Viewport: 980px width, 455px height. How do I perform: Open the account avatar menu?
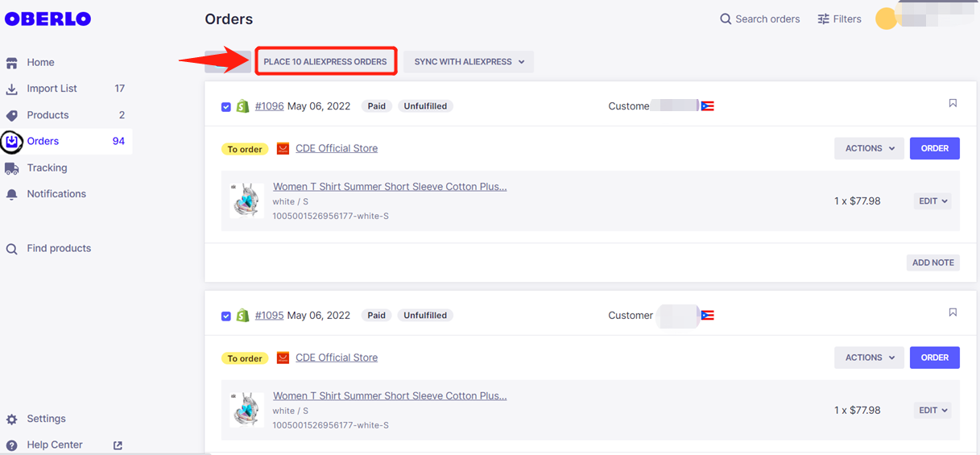coord(887,19)
